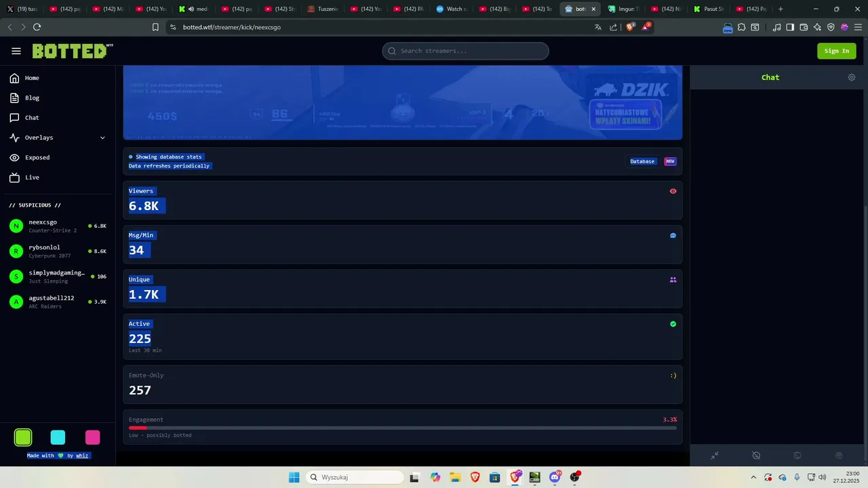Show hidden system tray icons
Image resolution: width=868 pixels, height=488 pixels.
[x=753, y=477]
